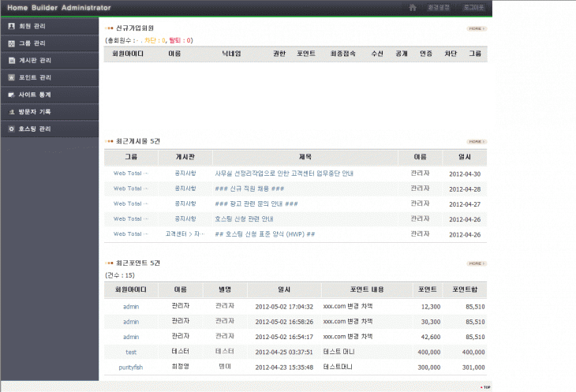This screenshot has height=392, width=576.
Task: Open post 사무실 선정리작업으로 인한 고객센터 업무중단 안내
Action: point(284,174)
